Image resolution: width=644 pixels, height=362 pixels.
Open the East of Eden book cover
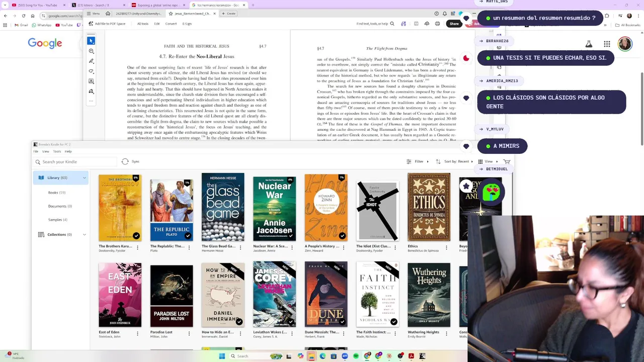point(120,295)
